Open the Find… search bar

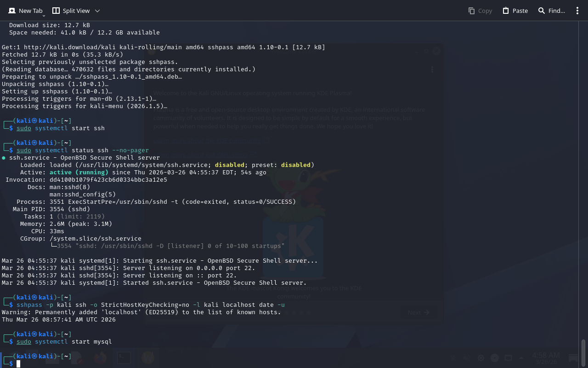click(551, 11)
